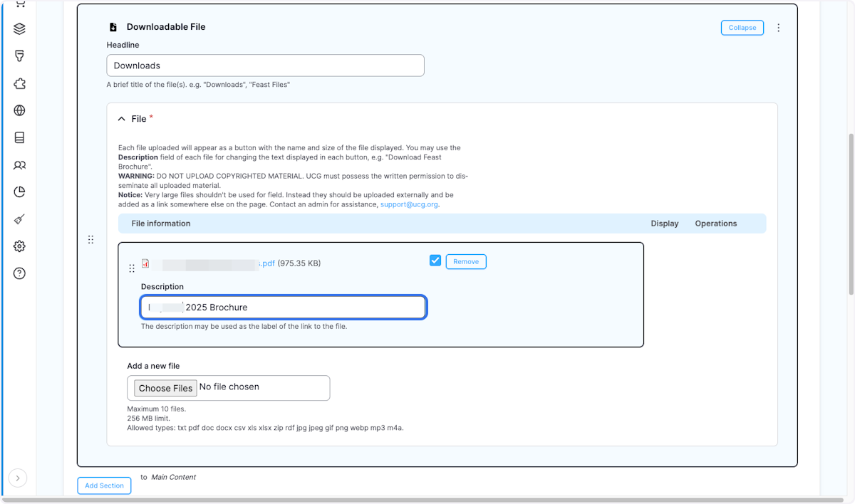Click the PDF file icon next to filename
The height and width of the screenshot is (504, 855).
pyautogui.click(x=145, y=263)
